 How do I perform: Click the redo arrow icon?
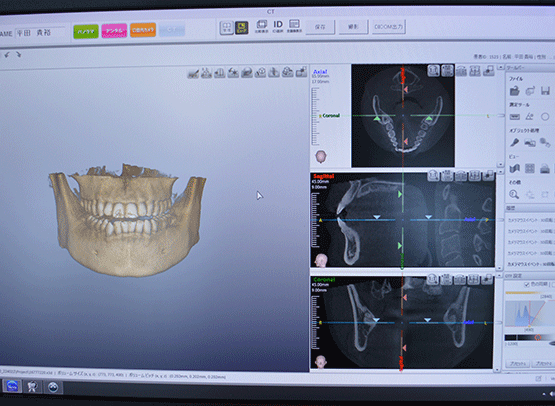19,55
